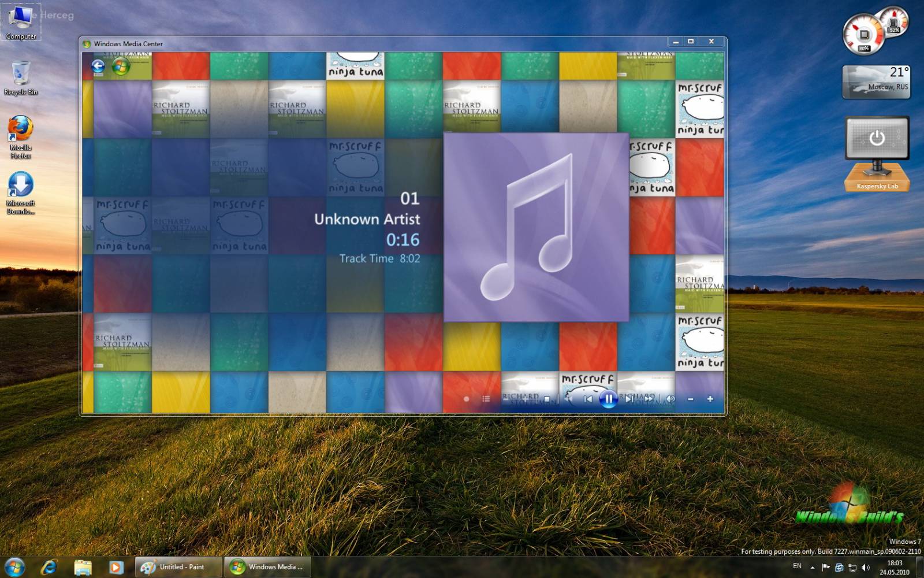Select the Windows Media taskbar button

click(x=267, y=567)
